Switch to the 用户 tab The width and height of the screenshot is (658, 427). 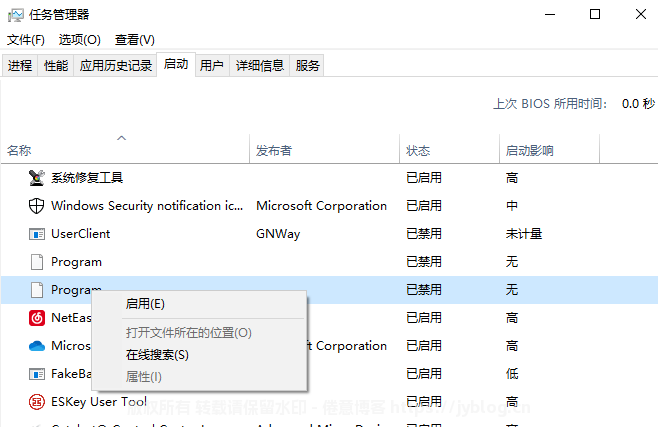click(212, 65)
